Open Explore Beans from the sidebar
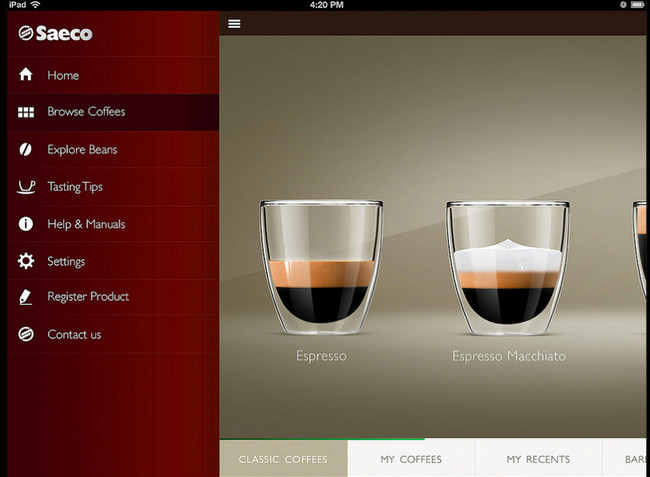The image size is (650, 477). click(113, 150)
